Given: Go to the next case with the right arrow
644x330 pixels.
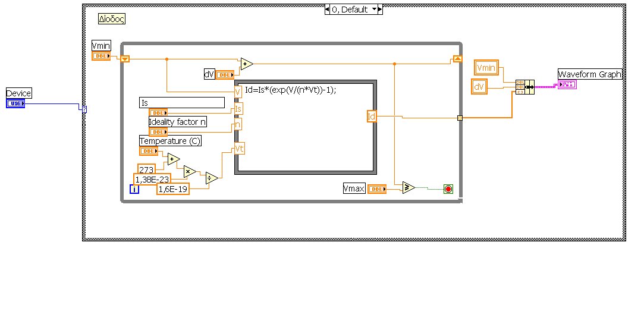Looking at the screenshot, I should click(380, 10).
